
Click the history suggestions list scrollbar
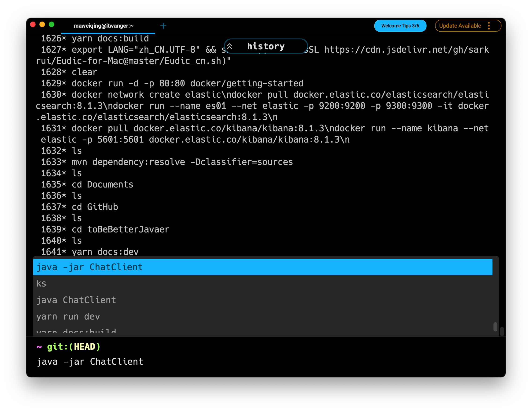[x=495, y=327]
